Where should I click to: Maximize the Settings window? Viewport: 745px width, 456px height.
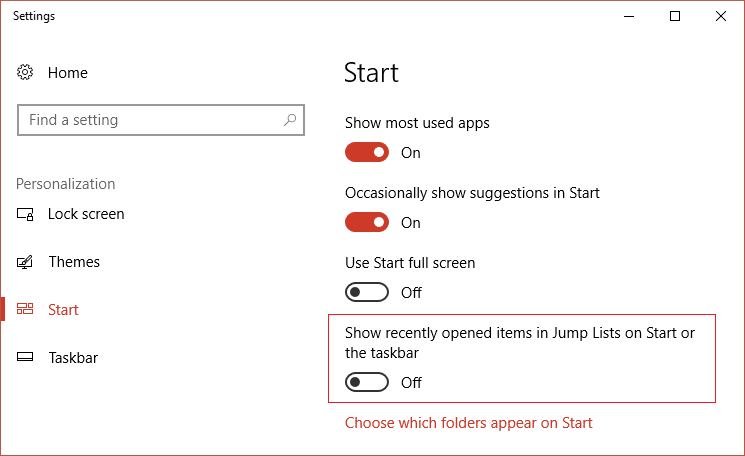click(x=675, y=16)
